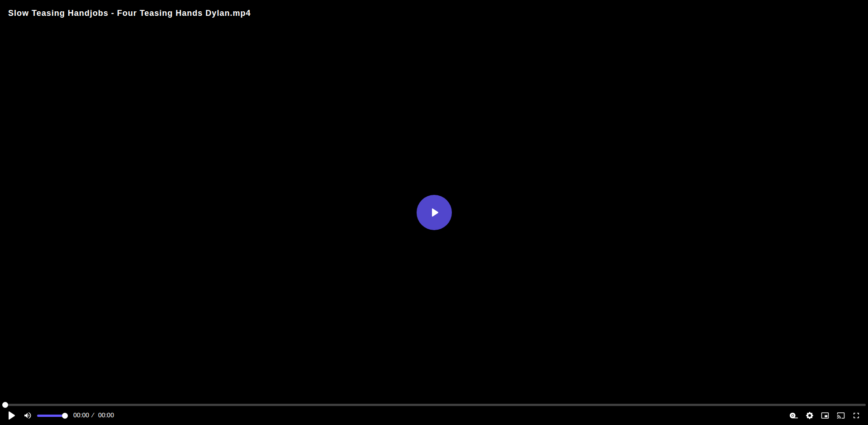Toggle picture-in-picture mode

[825, 416]
